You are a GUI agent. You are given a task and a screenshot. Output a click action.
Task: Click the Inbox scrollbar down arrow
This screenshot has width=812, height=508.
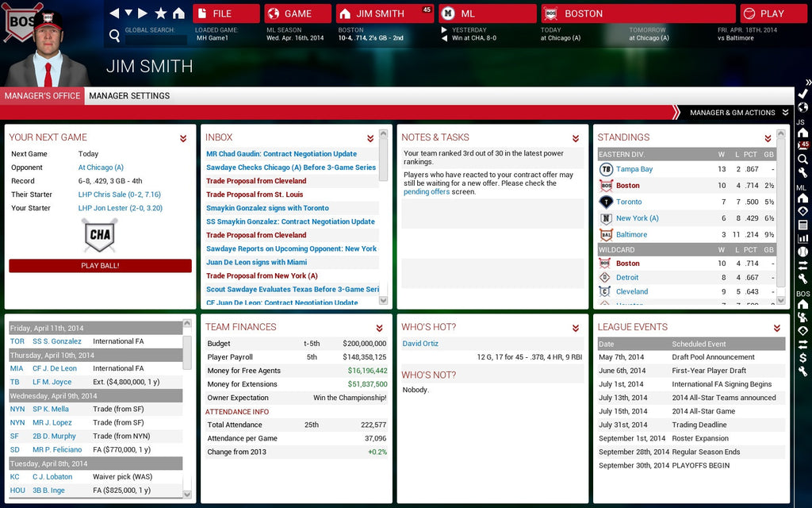click(x=384, y=301)
